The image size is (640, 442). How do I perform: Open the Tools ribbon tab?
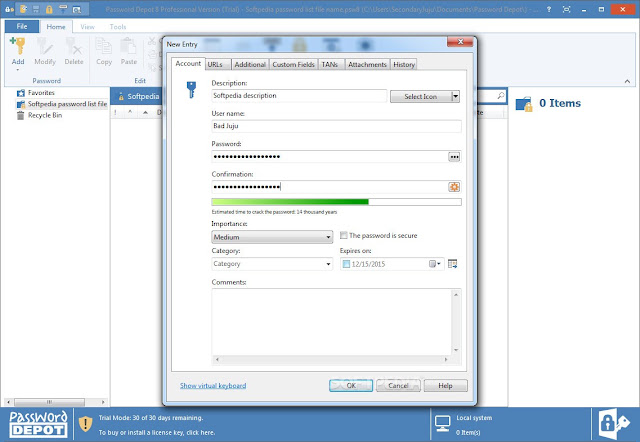[118, 27]
